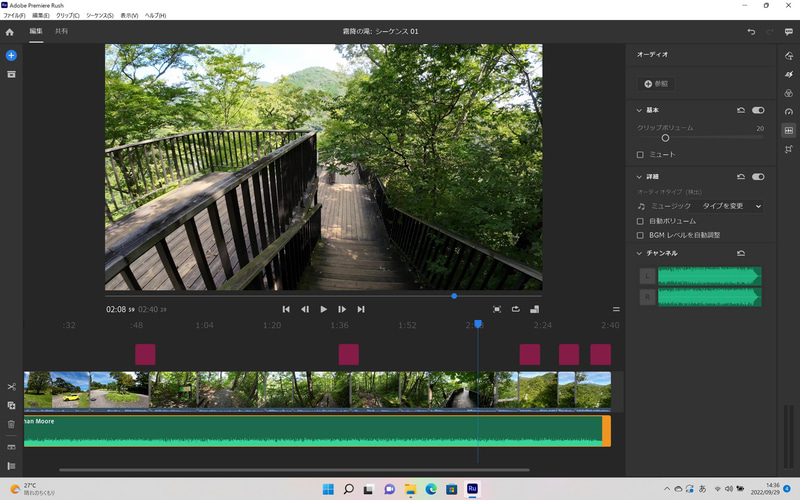Switch to the 共有 tab

pos(62,32)
